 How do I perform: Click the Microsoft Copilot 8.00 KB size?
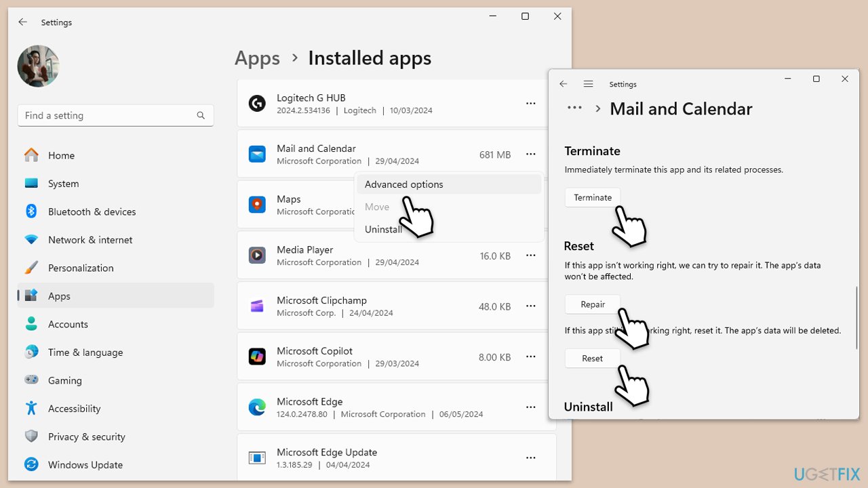[494, 357]
